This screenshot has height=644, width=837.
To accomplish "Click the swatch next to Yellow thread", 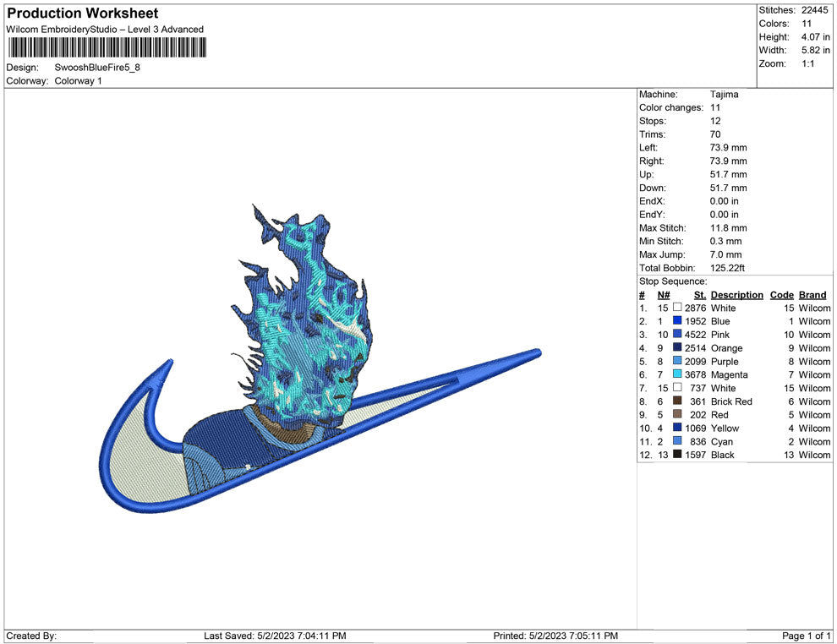I will point(677,428).
